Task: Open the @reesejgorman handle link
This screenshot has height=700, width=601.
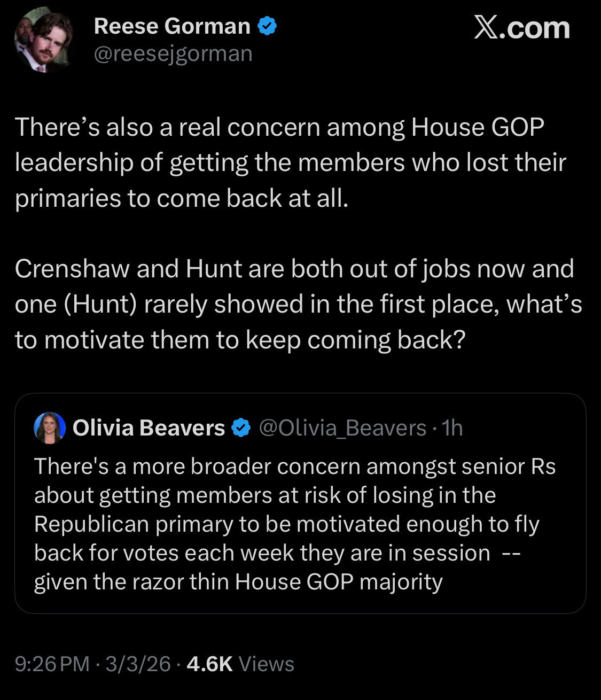Action: tap(173, 53)
